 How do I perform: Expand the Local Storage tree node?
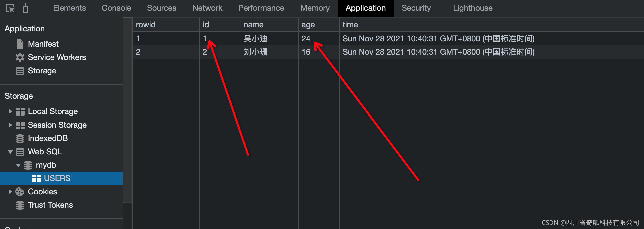pos(10,111)
